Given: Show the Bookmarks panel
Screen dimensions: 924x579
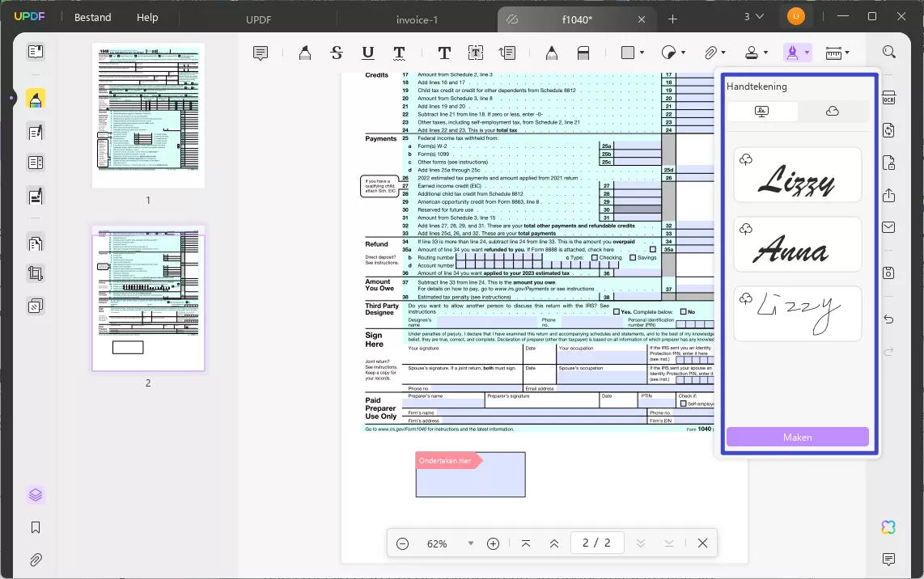Looking at the screenshot, I should point(36,527).
